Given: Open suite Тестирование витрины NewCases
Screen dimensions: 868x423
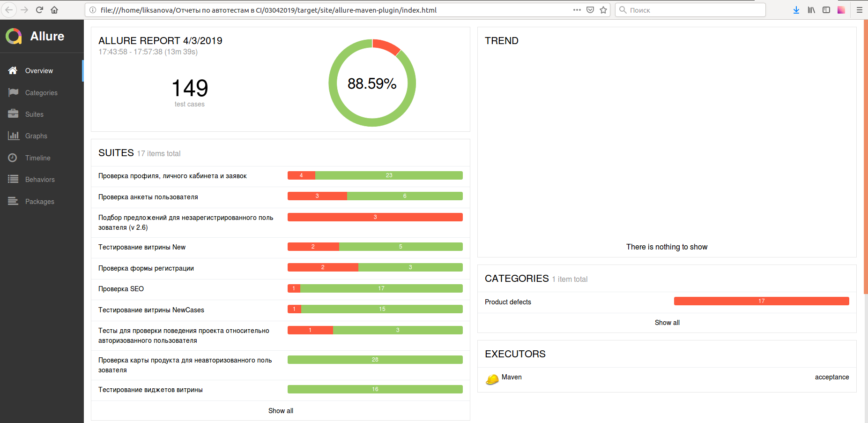Looking at the screenshot, I should 281,310.
